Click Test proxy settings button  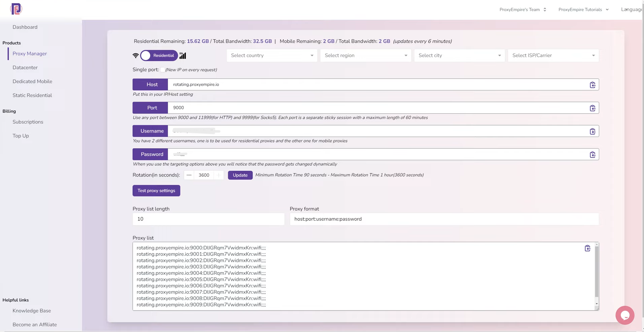(156, 191)
